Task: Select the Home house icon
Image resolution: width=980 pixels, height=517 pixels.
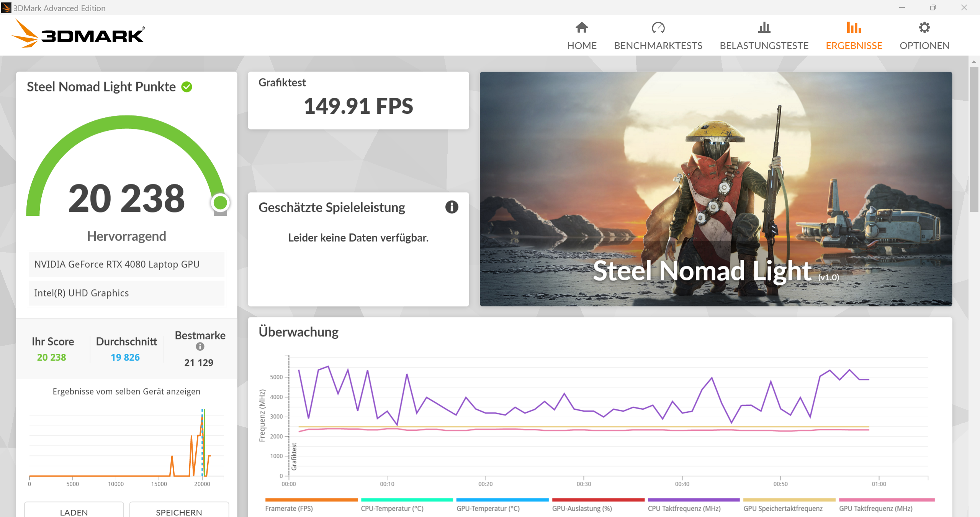Action: click(x=581, y=28)
